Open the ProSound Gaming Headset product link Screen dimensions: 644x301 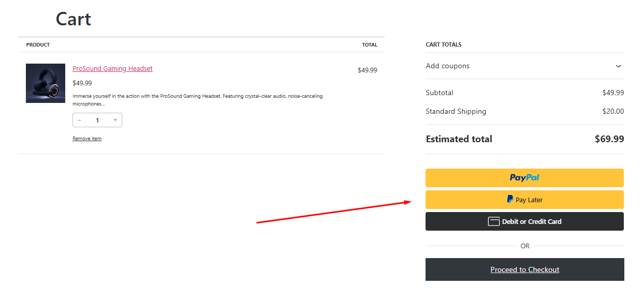pyautogui.click(x=112, y=69)
